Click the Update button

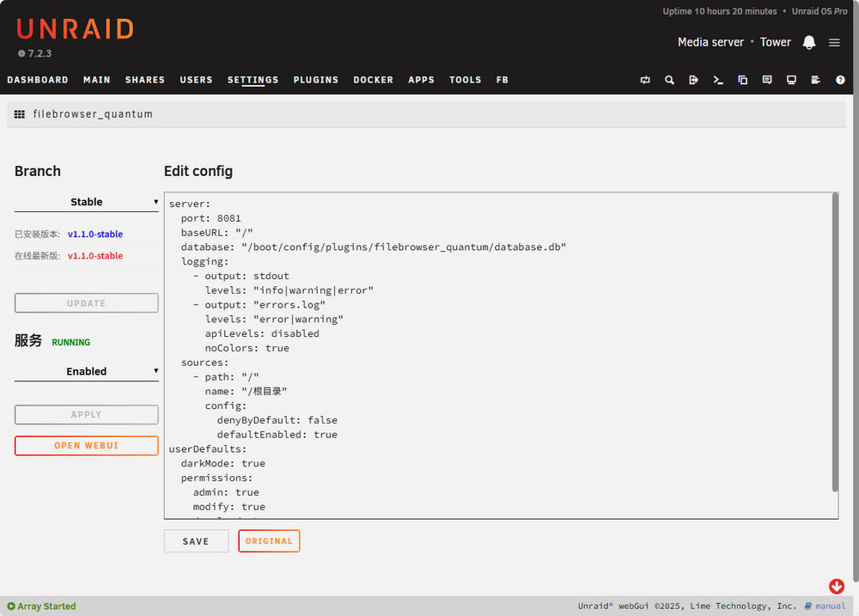87,303
